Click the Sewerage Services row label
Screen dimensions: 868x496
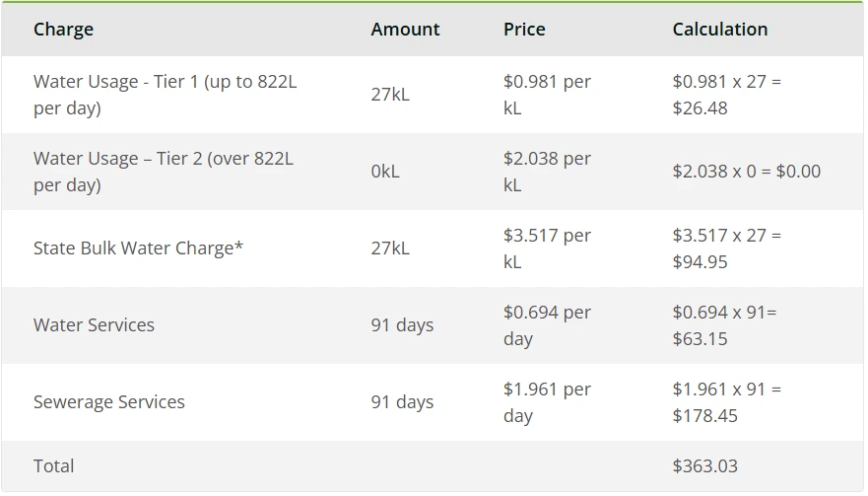(x=108, y=402)
